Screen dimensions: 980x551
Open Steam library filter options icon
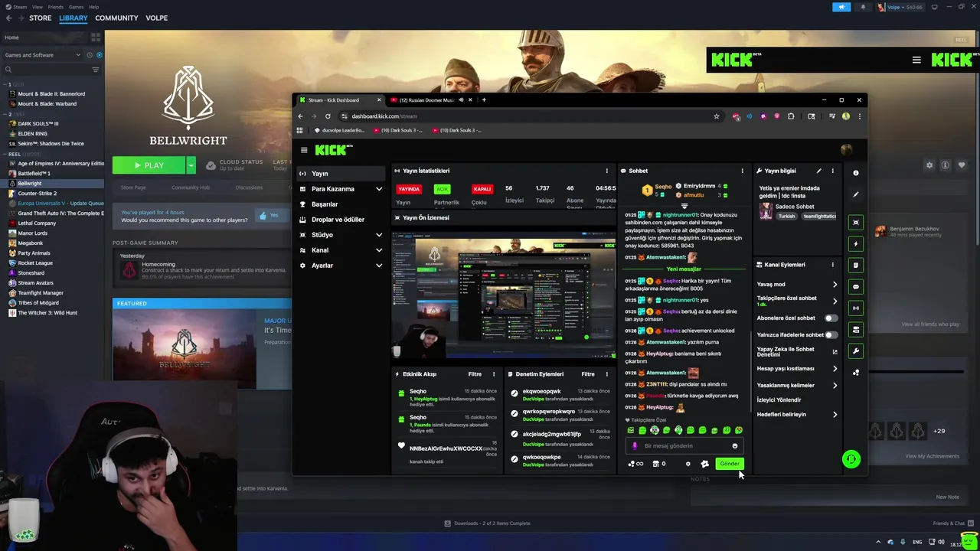96,70
